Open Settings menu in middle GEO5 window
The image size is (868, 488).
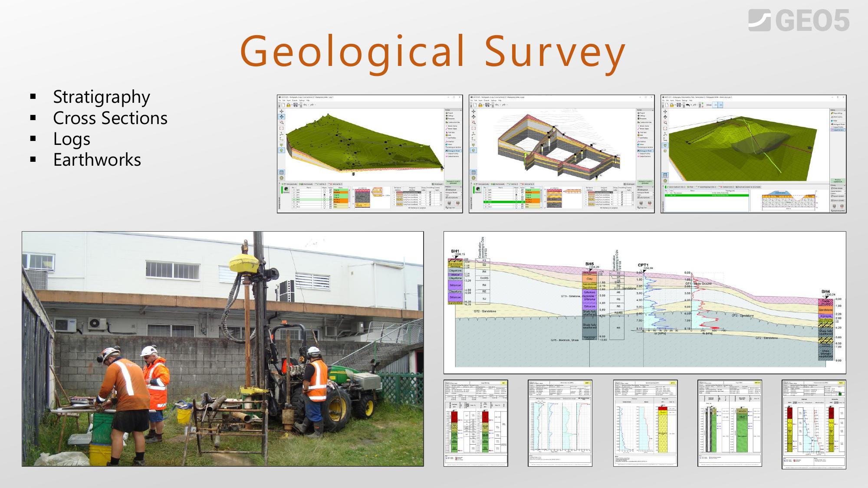click(494, 100)
